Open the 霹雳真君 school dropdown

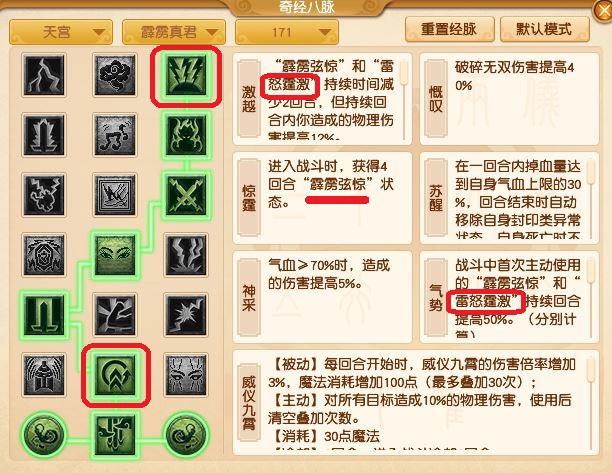pyautogui.click(x=174, y=32)
